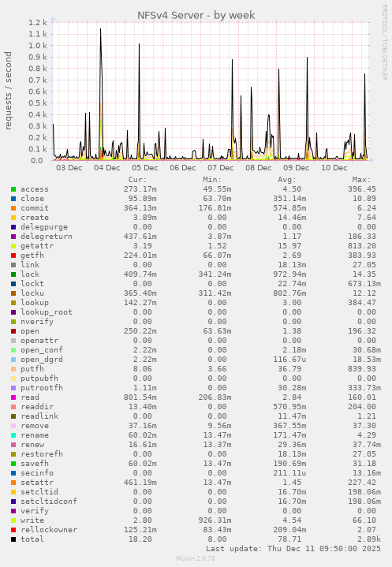Click the total average value 78.71
This screenshot has width=392, height=567.
point(289,539)
